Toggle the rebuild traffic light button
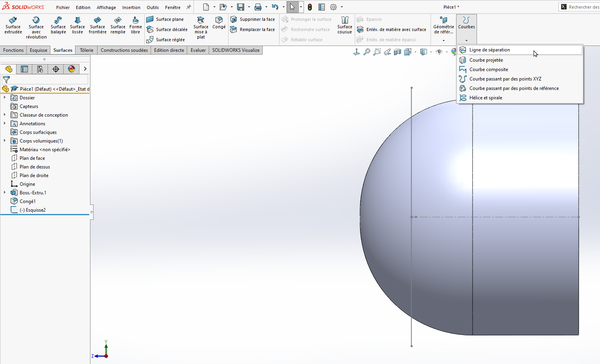 coord(310,7)
